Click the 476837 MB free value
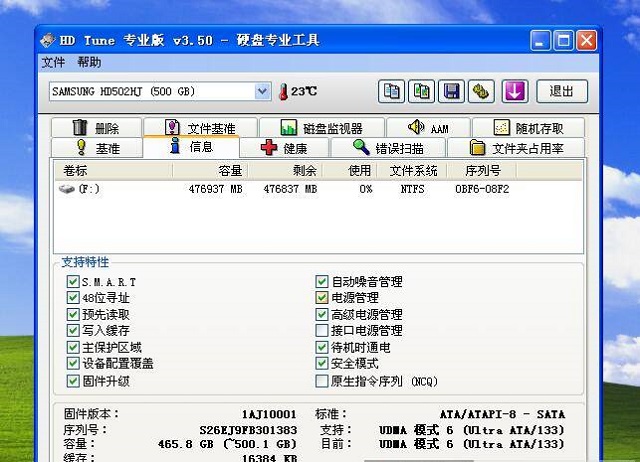Viewport: 640px width, 462px height. 290,189
